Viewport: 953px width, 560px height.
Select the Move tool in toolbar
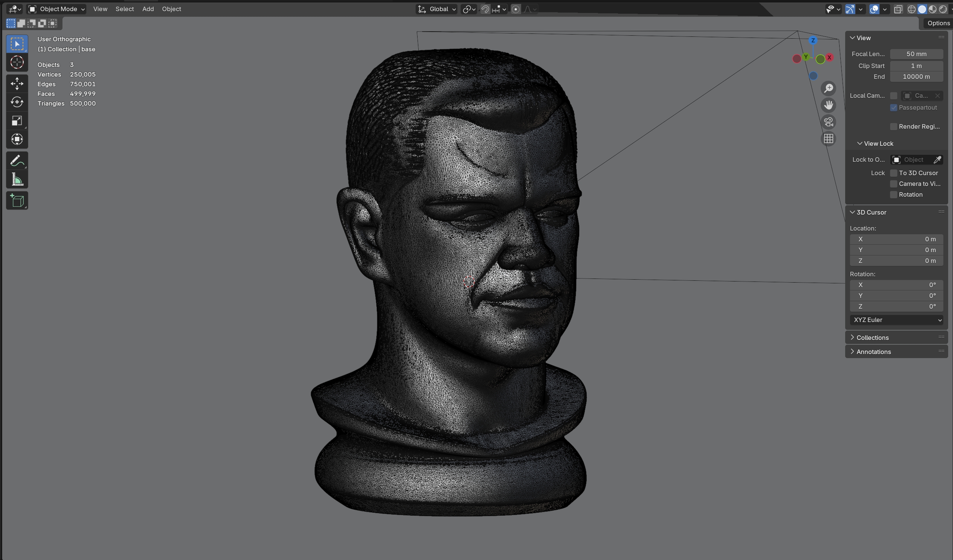click(17, 84)
